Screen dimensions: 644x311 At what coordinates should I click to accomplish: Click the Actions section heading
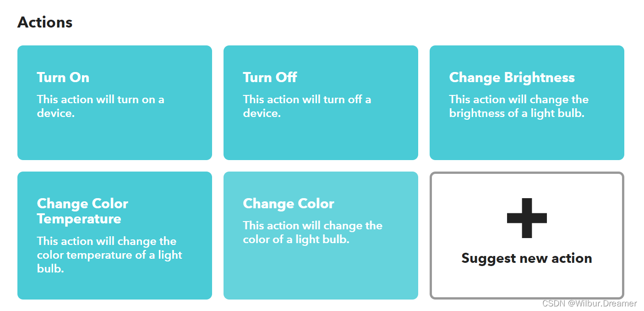pyautogui.click(x=45, y=22)
